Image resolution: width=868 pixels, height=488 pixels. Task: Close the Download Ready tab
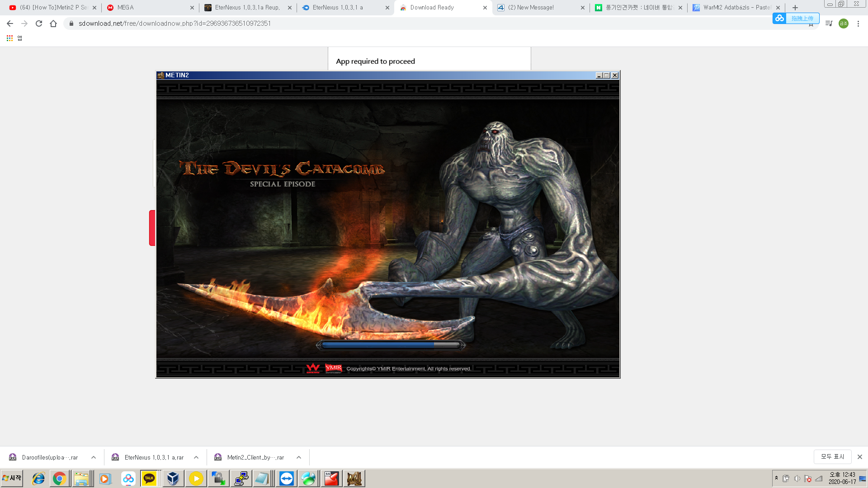(x=485, y=8)
